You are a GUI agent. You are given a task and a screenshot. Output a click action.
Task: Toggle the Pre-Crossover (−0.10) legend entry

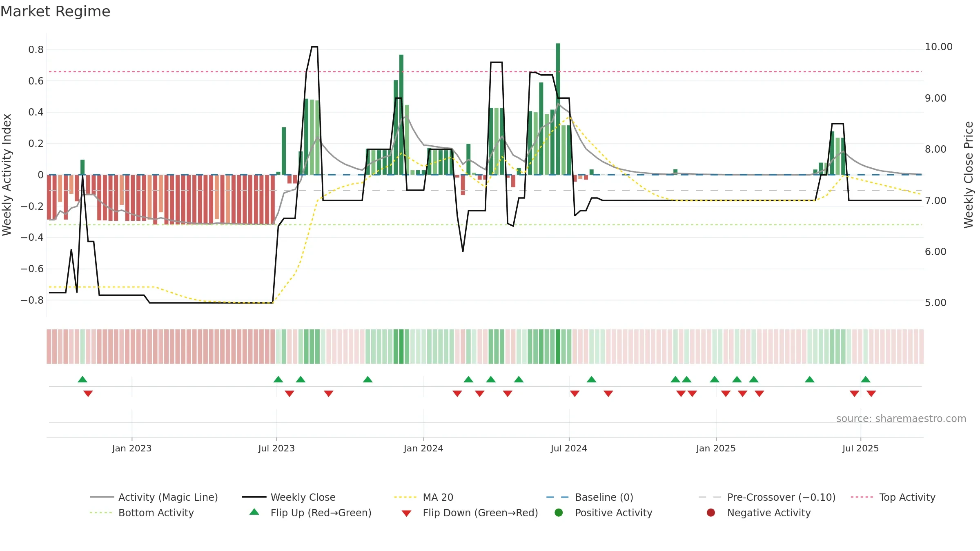tap(767, 497)
